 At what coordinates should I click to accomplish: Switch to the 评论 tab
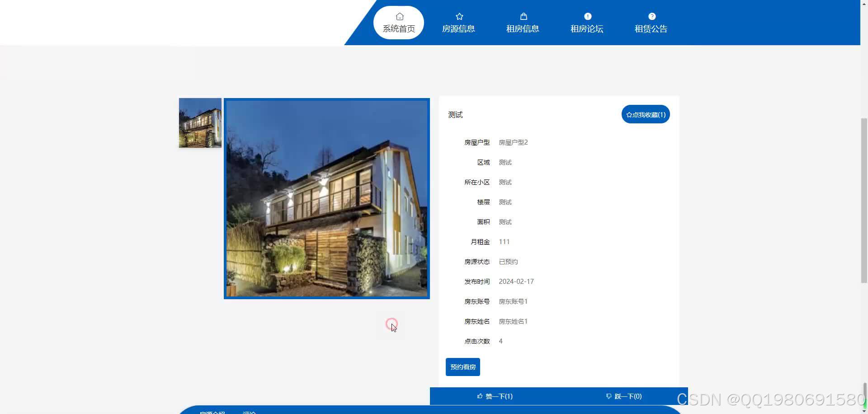pos(250,412)
